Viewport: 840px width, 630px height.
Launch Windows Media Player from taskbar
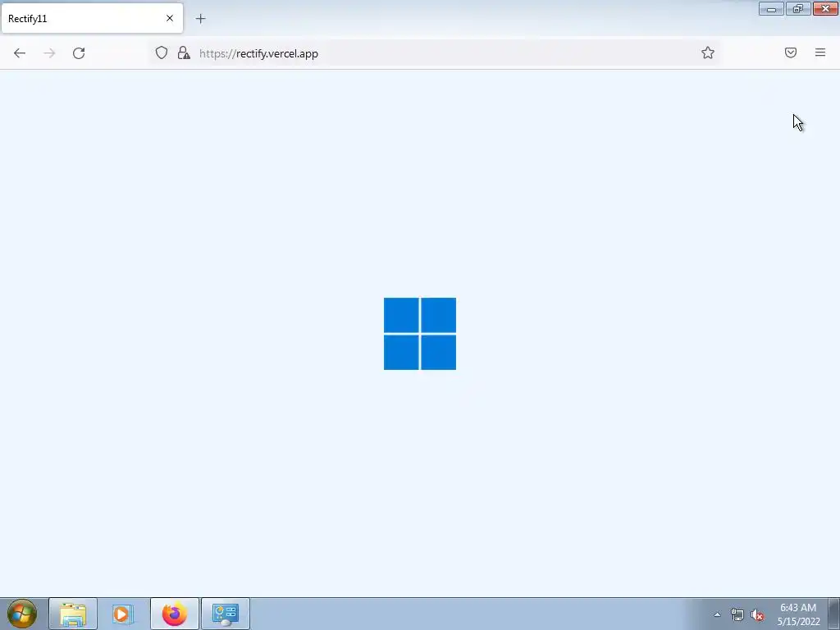[x=123, y=614]
